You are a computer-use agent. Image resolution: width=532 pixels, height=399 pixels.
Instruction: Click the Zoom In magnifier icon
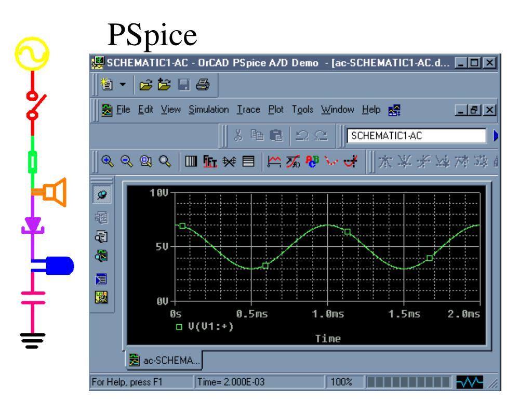point(108,161)
